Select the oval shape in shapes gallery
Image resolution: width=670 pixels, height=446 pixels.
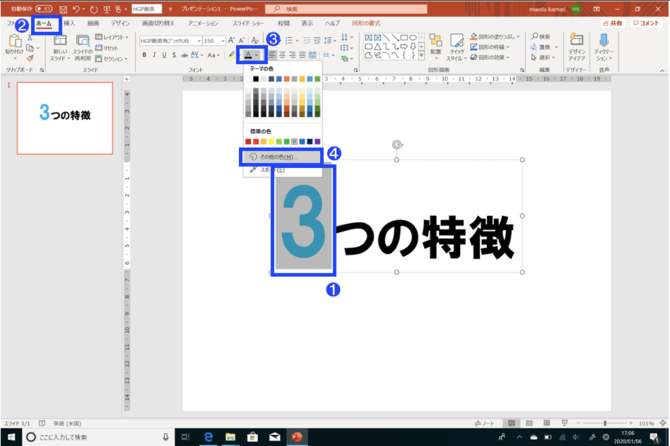coord(412,38)
